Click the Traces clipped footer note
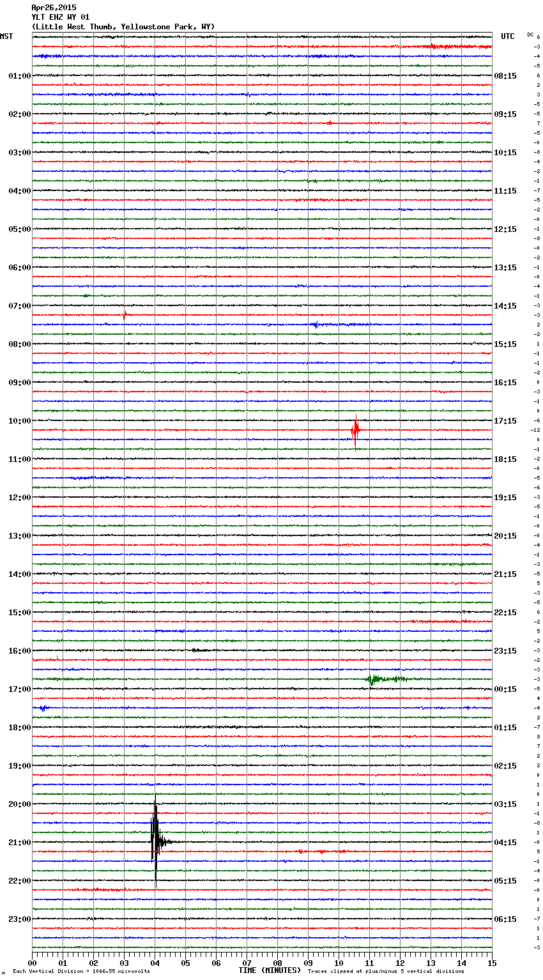 (x=386, y=971)
